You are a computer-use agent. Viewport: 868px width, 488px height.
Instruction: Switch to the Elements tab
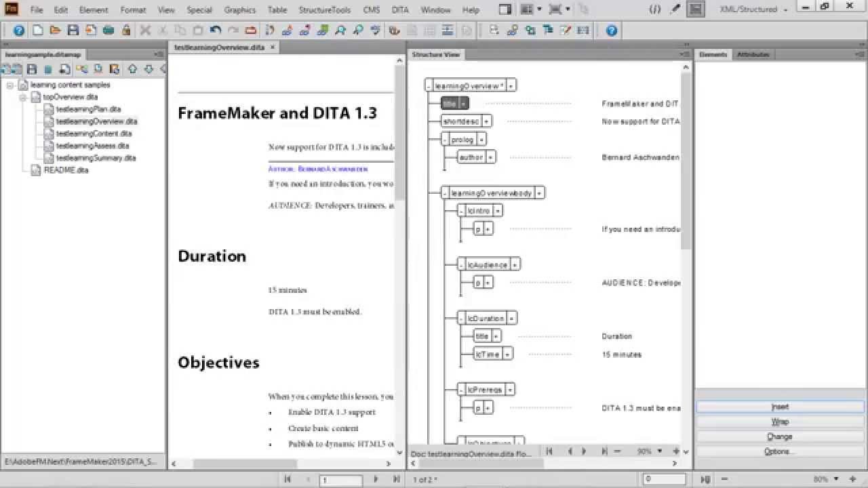pyautogui.click(x=713, y=54)
